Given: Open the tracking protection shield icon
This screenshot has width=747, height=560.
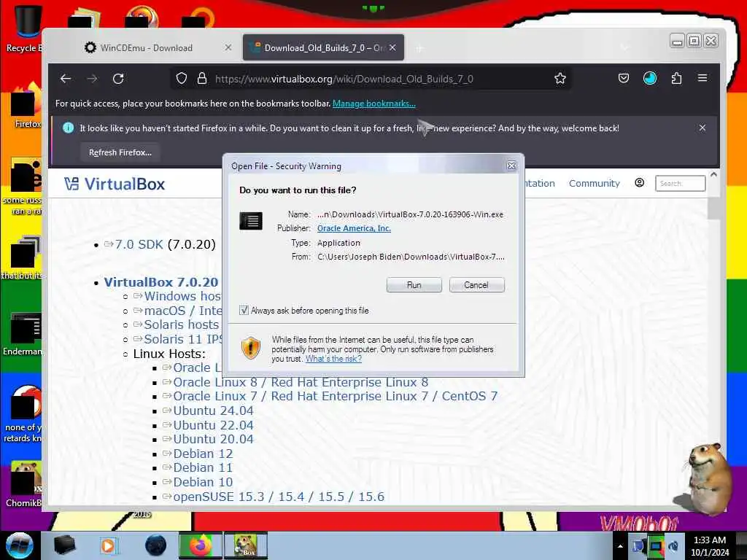Looking at the screenshot, I should point(182,79).
